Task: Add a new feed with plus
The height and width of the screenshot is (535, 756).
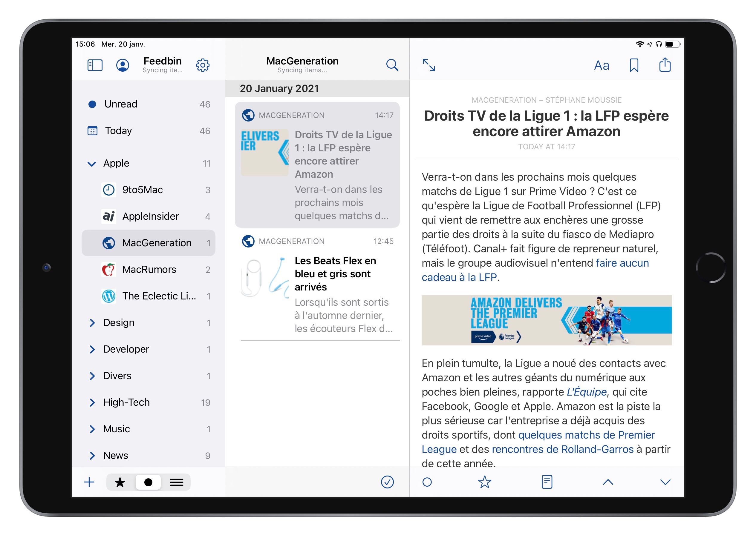Action: pyautogui.click(x=89, y=482)
